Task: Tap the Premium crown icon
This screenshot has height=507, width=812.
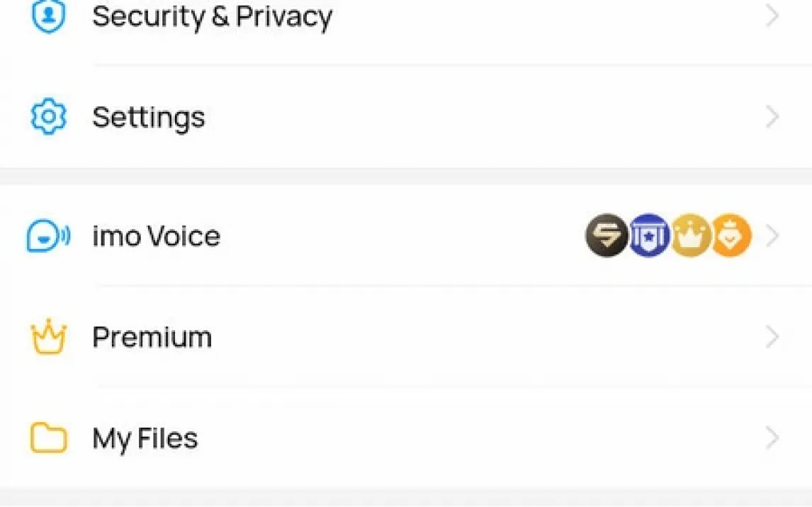Action: [x=49, y=337]
